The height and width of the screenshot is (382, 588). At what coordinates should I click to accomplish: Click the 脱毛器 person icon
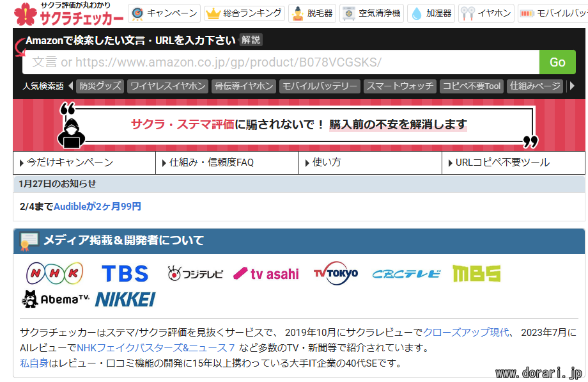tap(298, 14)
